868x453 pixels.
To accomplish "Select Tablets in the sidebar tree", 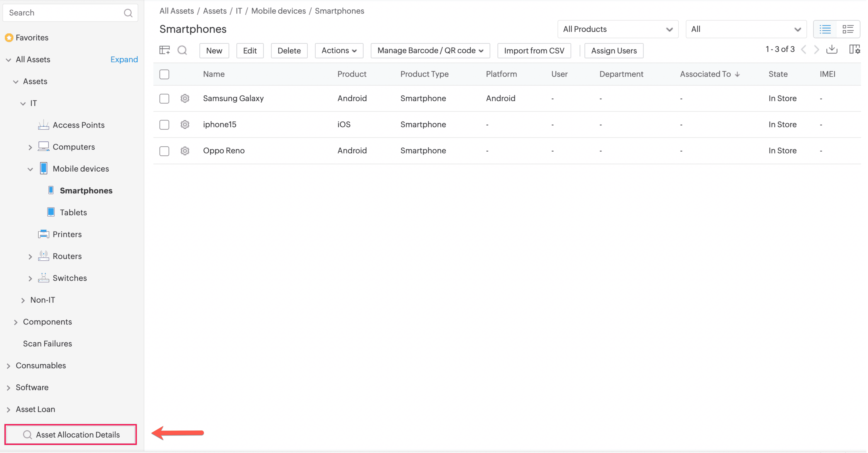I will (x=73, y=212).
